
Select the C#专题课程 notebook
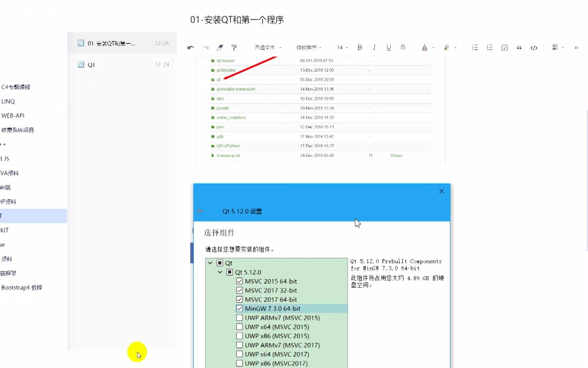pos(16,87)
